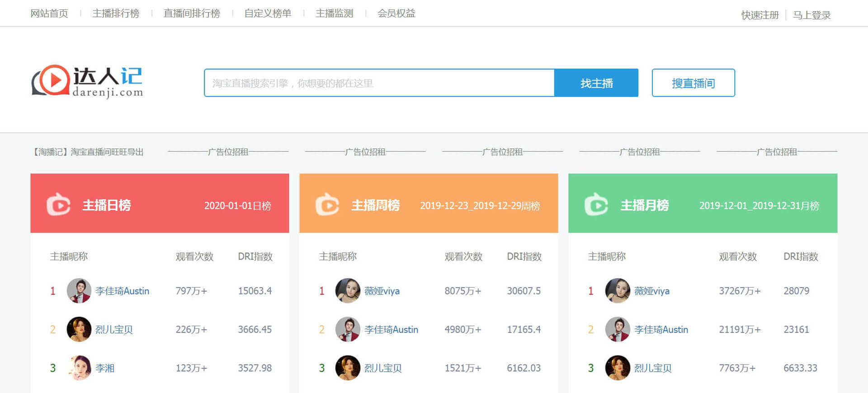Click the 达人记 darenji.com logo
The image size is (868, 393).
point(87,82)
